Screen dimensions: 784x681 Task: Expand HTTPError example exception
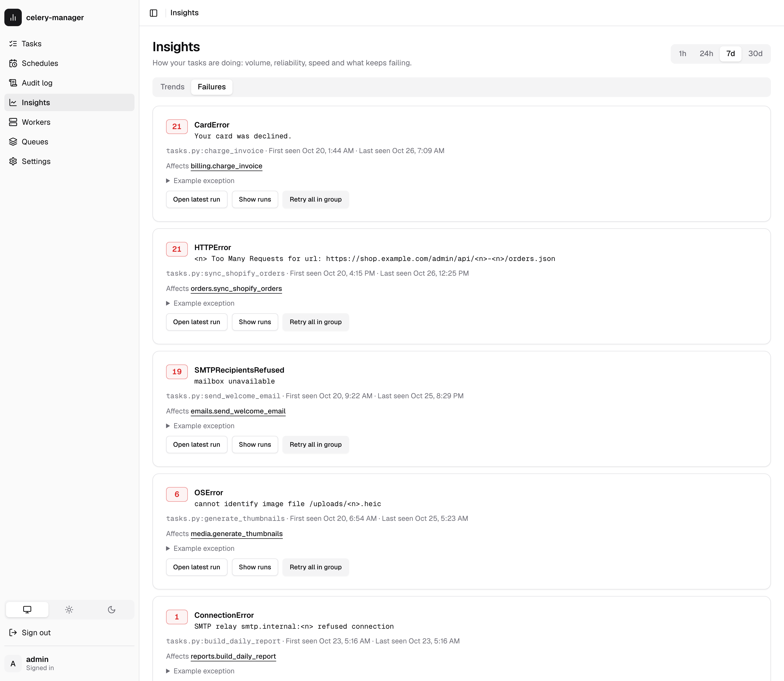point(201,303)
